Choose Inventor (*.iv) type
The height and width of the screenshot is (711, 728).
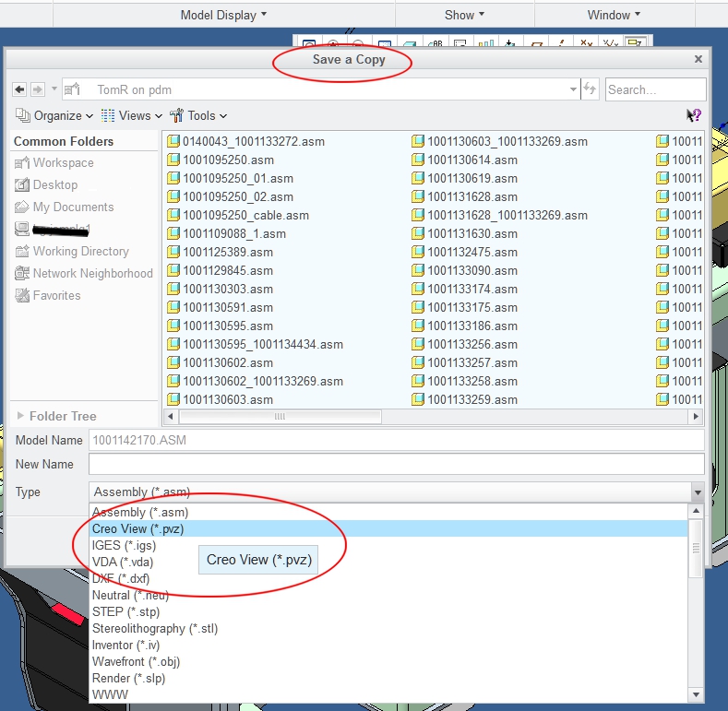coord(388,646)
